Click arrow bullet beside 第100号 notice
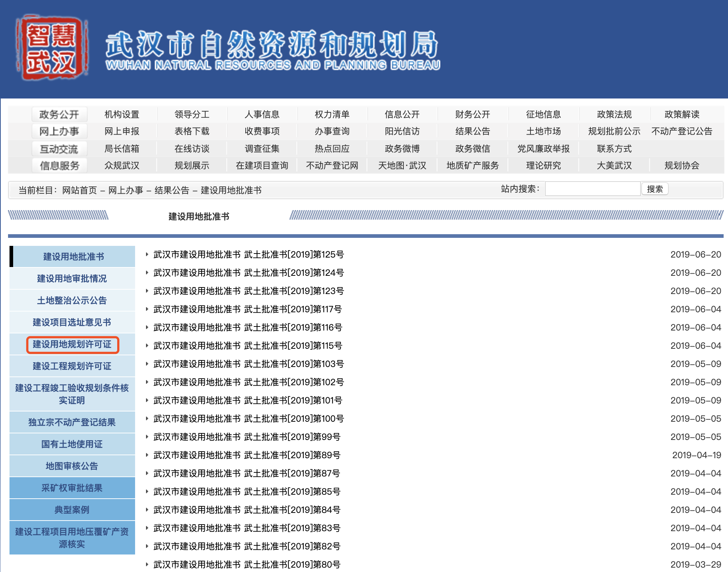This screenshot has width=728, height=572. point(147,418)
